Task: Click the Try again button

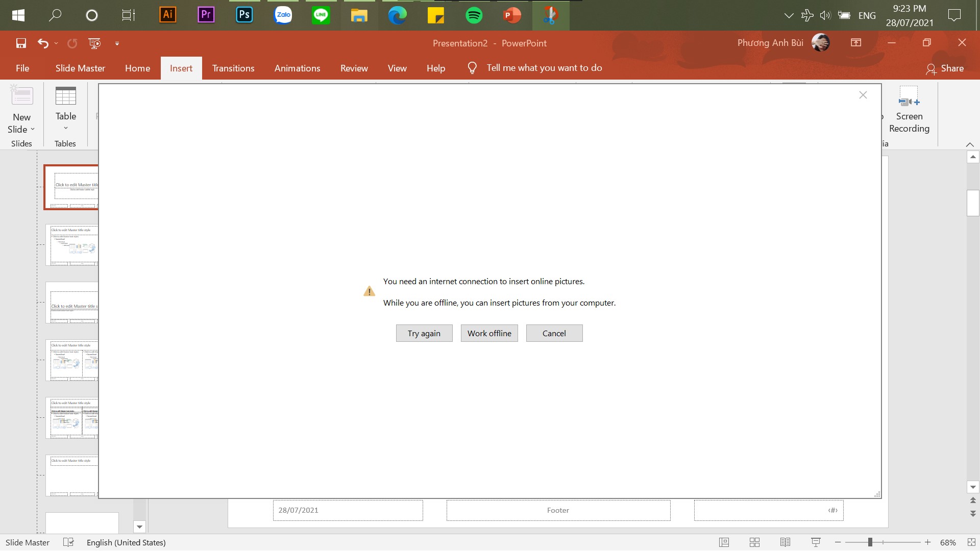Action: [x=424, y=333]
